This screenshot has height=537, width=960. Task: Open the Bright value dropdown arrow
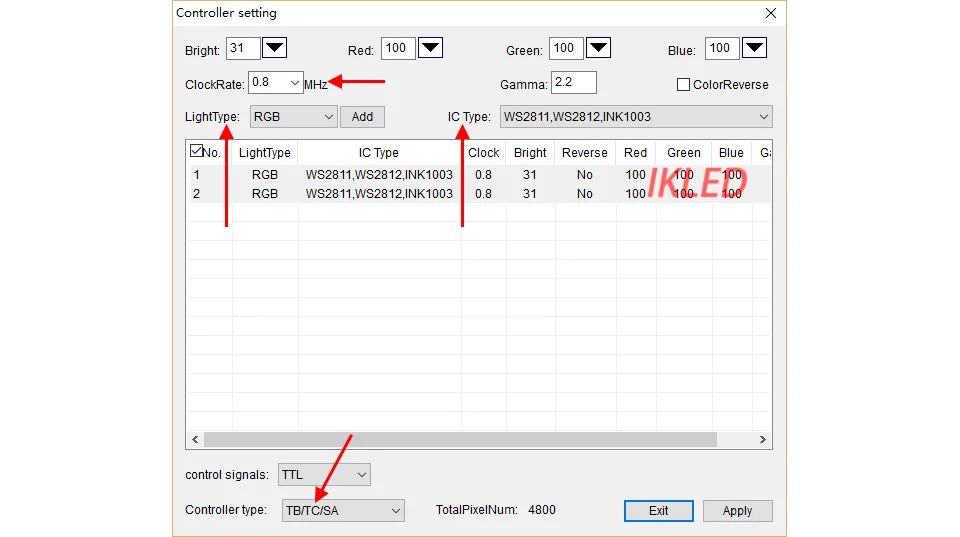coord(274,48)
